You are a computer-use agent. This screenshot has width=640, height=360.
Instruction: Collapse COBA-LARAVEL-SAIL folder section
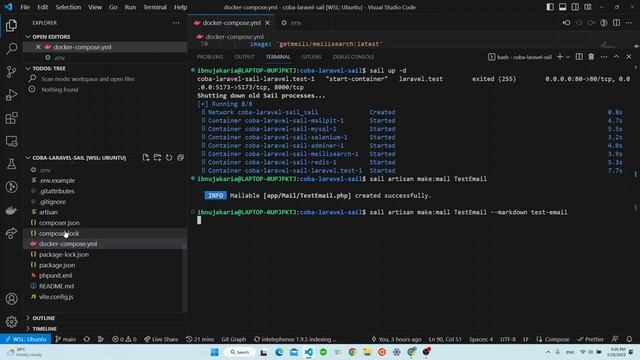click(79, 158)
